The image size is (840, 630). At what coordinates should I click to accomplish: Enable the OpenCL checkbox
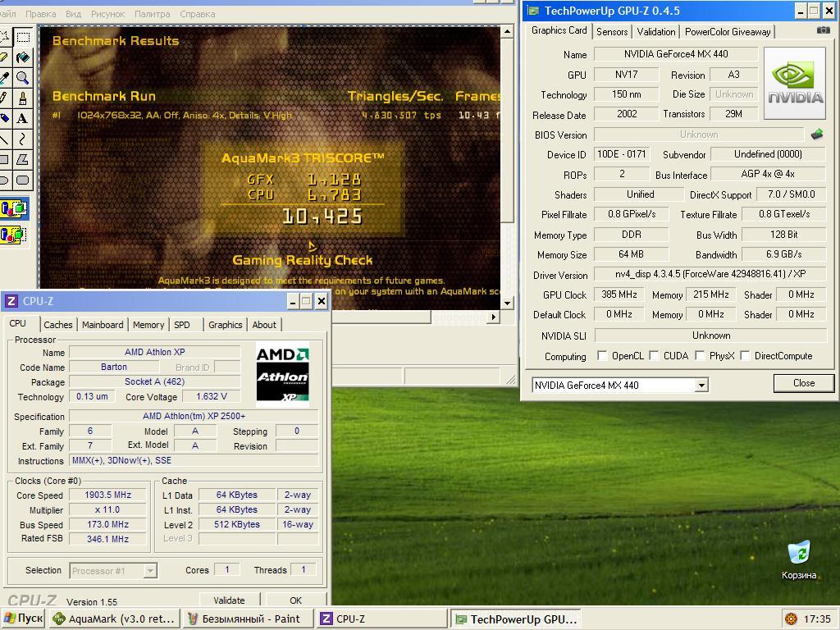tap(602, 356)
